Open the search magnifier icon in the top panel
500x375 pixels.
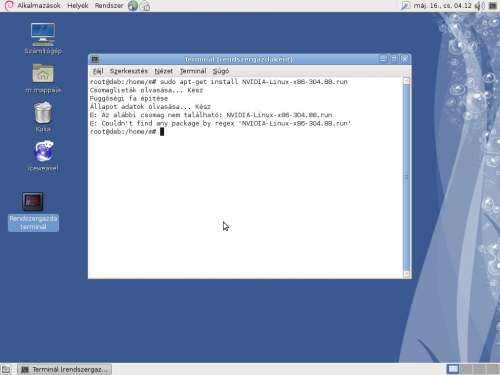405,6
